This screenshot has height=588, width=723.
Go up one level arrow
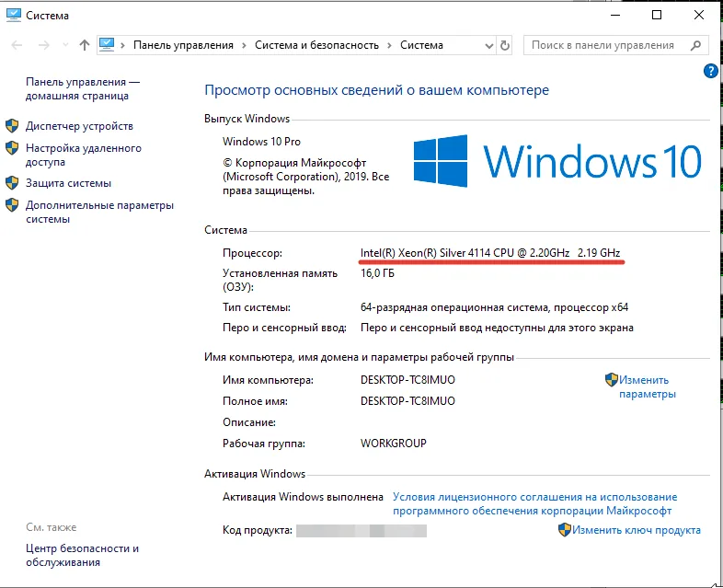point(85,45)
